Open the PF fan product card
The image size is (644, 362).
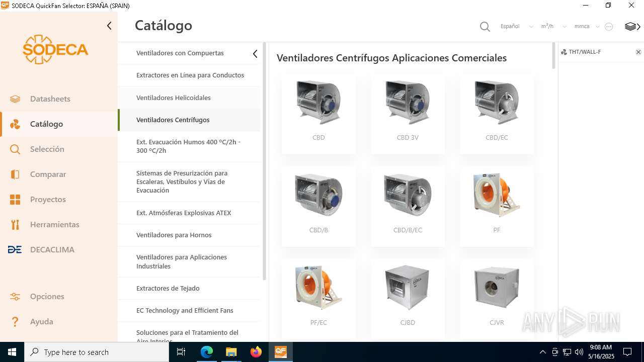coord(497,206)
